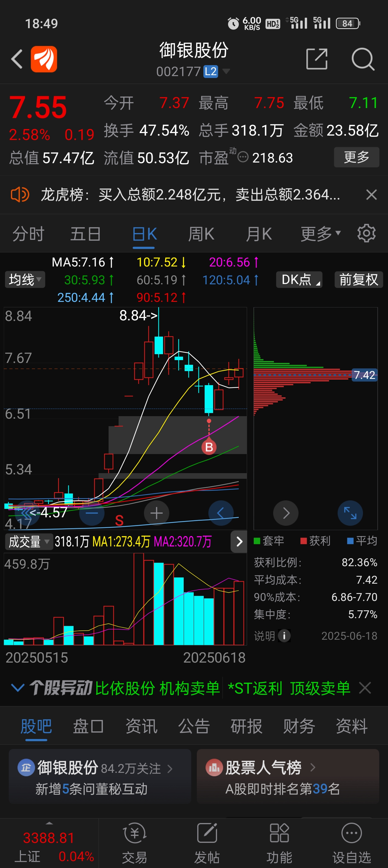The image size is (388, 868).
Task: Tap the L2 level badge
Action: click(x=211, y=71)
